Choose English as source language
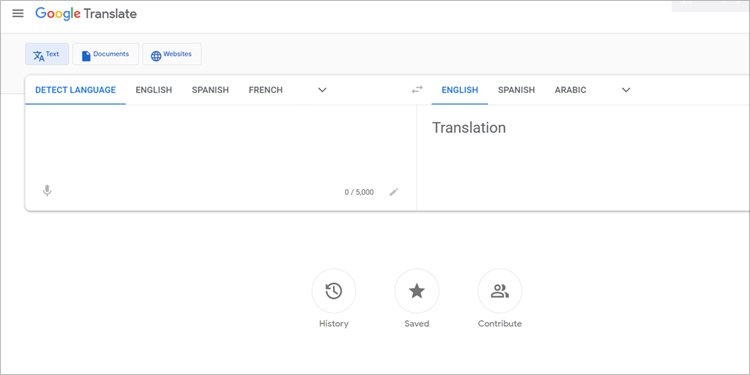The width and height of the screenshot is (750, 375). [x=154, y=90]
